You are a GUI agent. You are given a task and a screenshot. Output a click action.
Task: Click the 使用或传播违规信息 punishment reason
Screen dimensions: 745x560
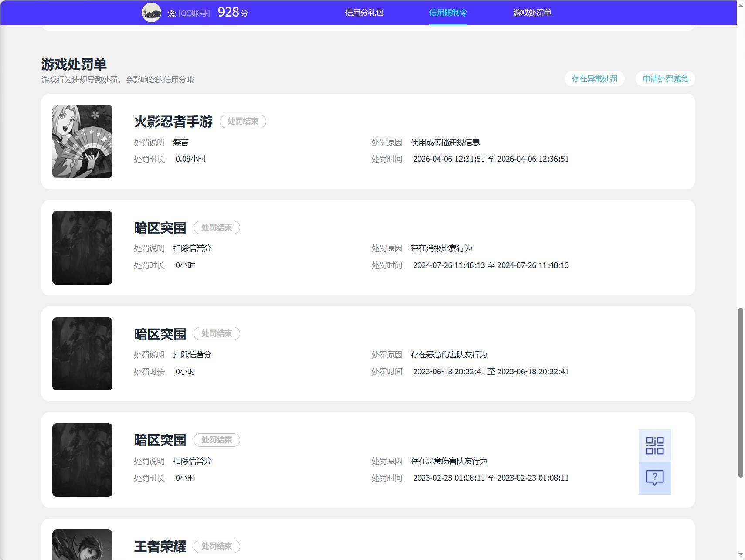click(x=445, y=143)
